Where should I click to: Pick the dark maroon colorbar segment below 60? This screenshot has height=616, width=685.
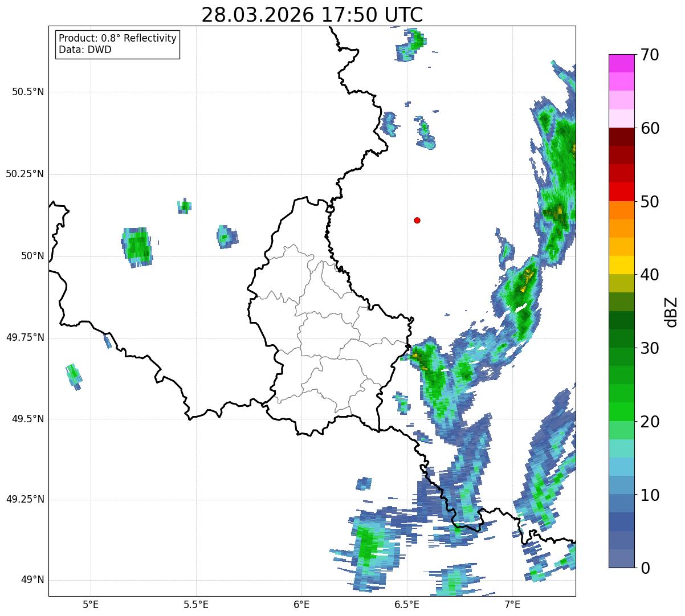[x=621, y=137]
